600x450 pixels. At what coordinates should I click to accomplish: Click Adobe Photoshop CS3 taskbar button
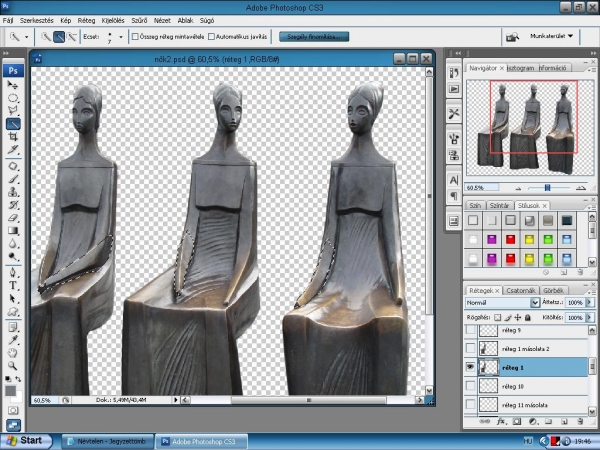(201, 441)
